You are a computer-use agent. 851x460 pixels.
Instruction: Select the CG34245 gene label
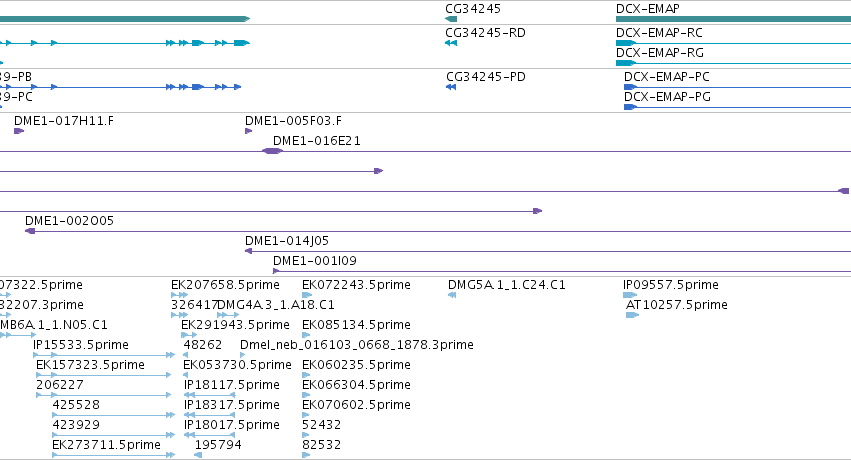[473, 9]
